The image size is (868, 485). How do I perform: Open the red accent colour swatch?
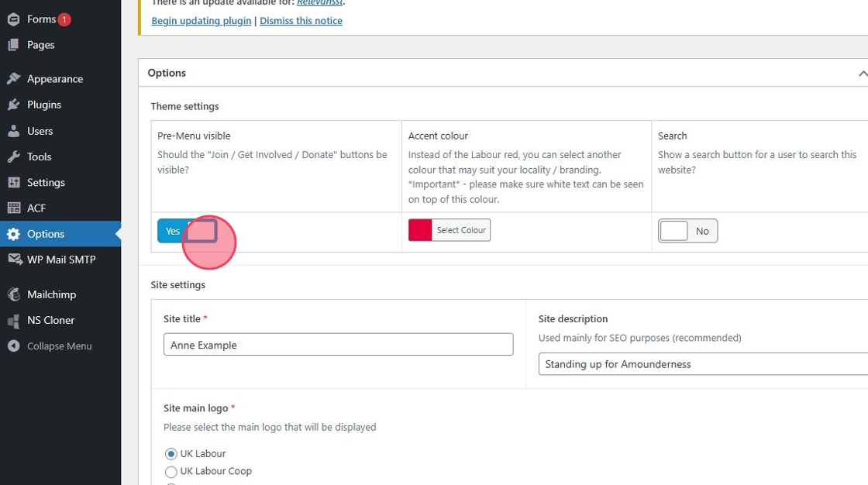pyautogui.click(x=420, y=230)
